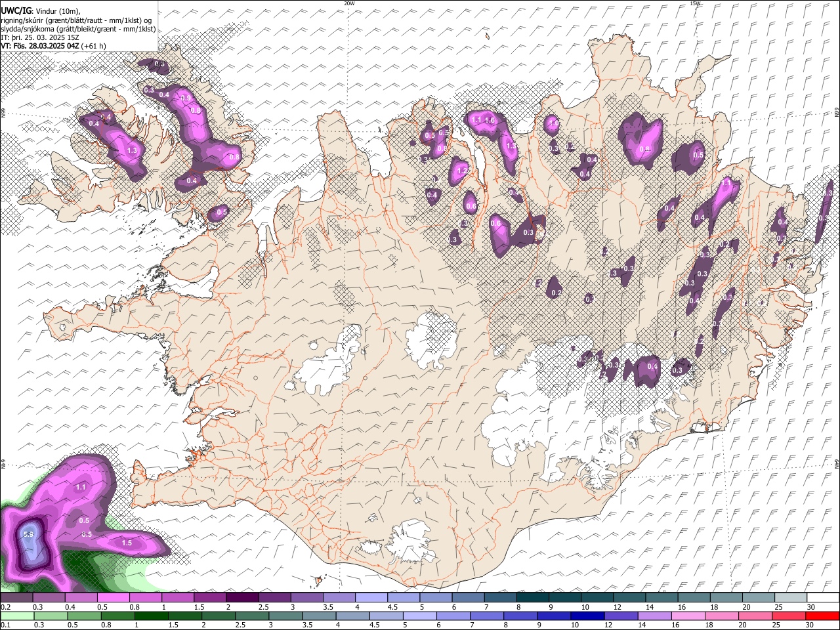Viewport: 840px width, 630px height.
Task: Select the light pink bottom-row swatch between 16 and 18
Action: pos(688,616)
